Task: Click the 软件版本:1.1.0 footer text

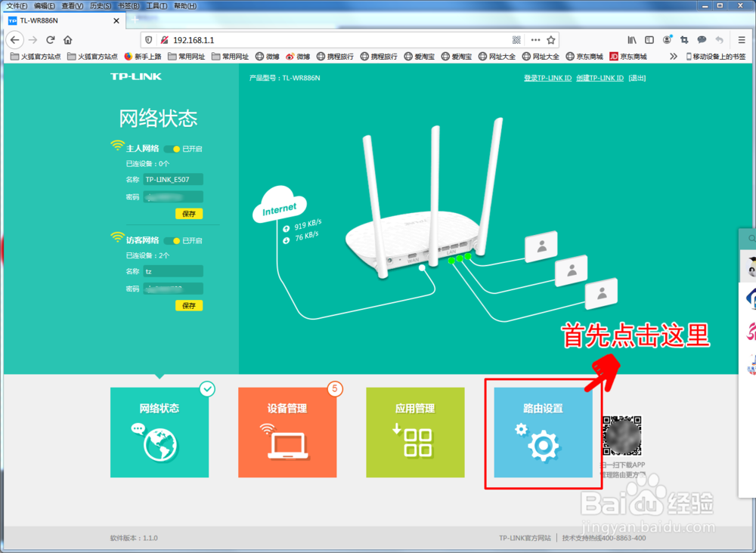Action: point(134,538)
